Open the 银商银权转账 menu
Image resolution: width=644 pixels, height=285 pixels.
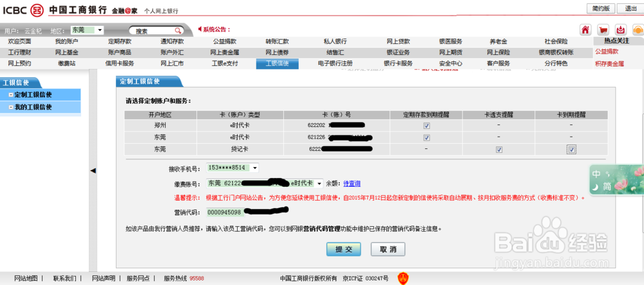556,53
